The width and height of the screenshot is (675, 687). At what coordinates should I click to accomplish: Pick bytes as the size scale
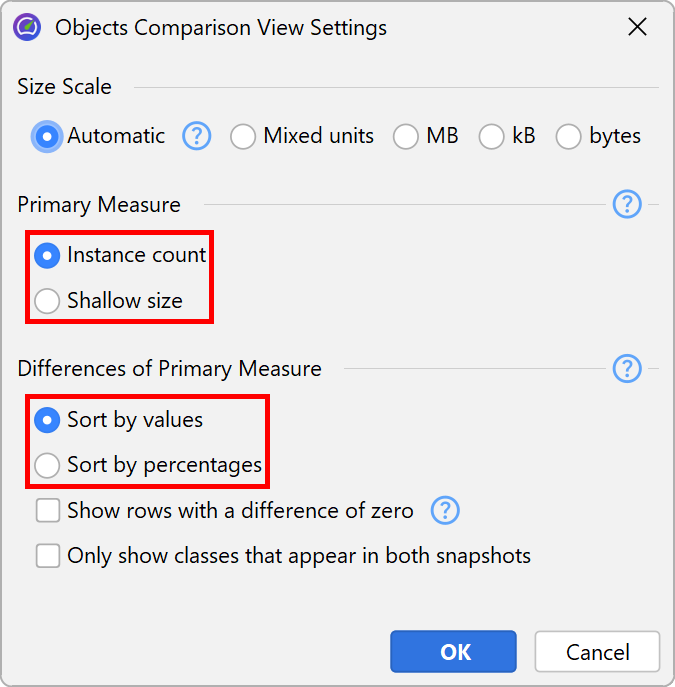tap(569, 136)
